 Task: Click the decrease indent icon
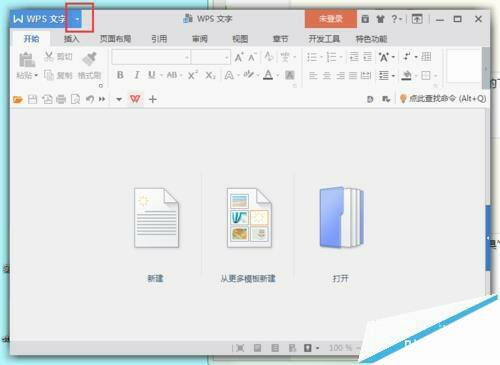(x=354, y=57)
